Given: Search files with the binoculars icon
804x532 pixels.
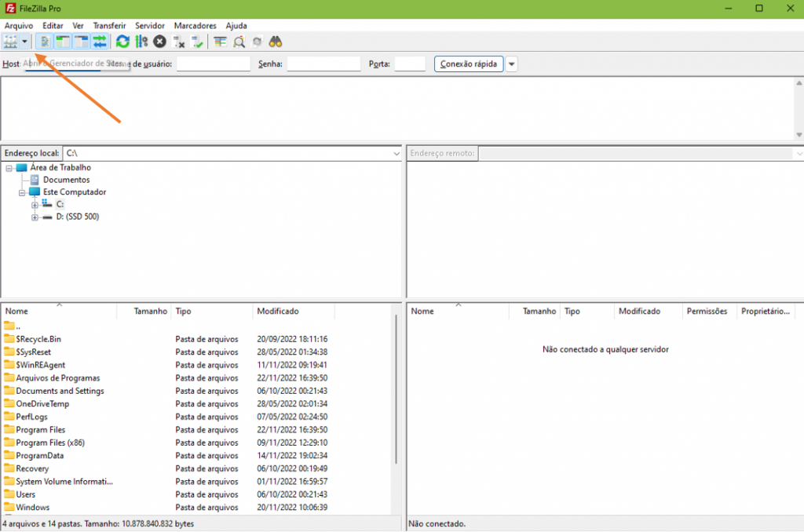Looking at the screenshot, I should (x=276, y=42).
